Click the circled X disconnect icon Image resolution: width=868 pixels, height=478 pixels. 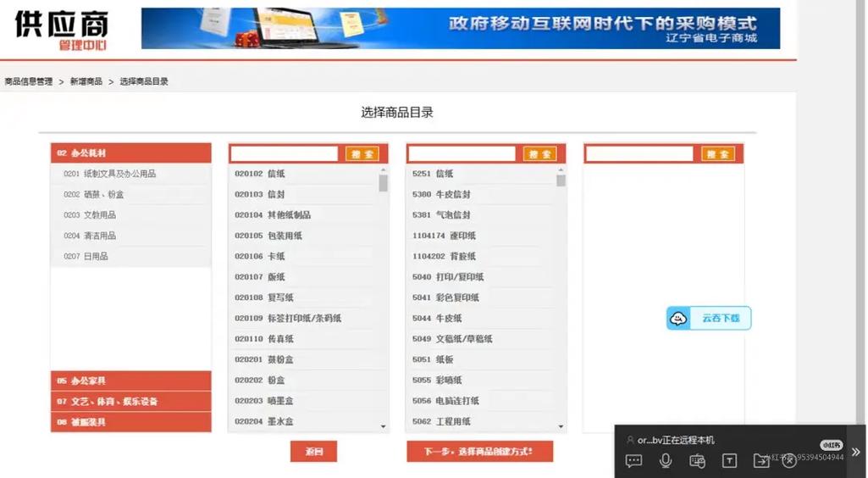pos(789,460)
